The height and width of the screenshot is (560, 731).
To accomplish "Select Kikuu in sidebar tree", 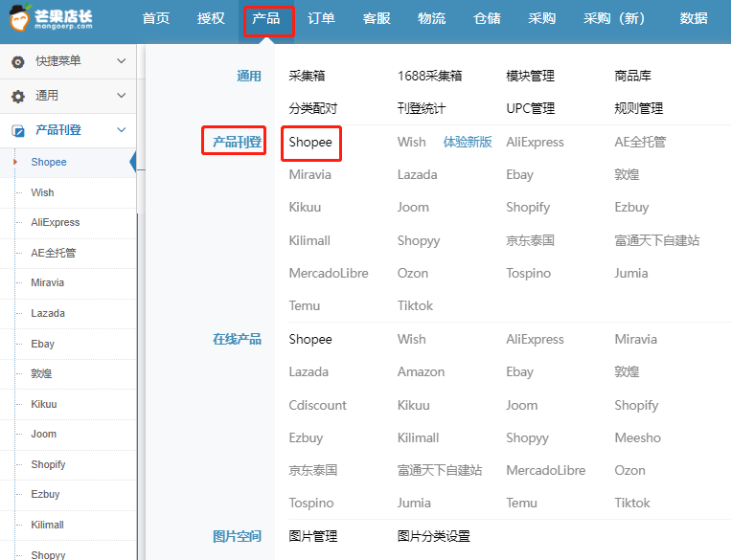I will tap(44, 404).
